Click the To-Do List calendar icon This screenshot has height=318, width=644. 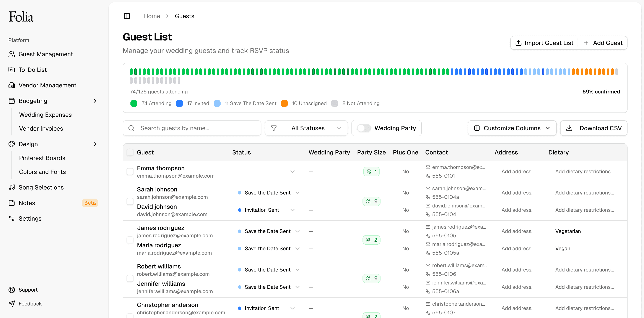point(11,70)
